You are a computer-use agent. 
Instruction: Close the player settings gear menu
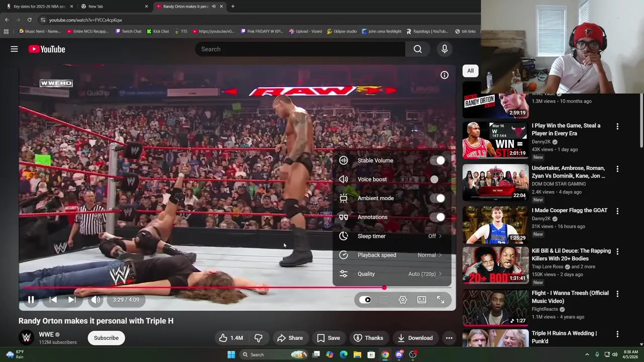coord(403,300)
